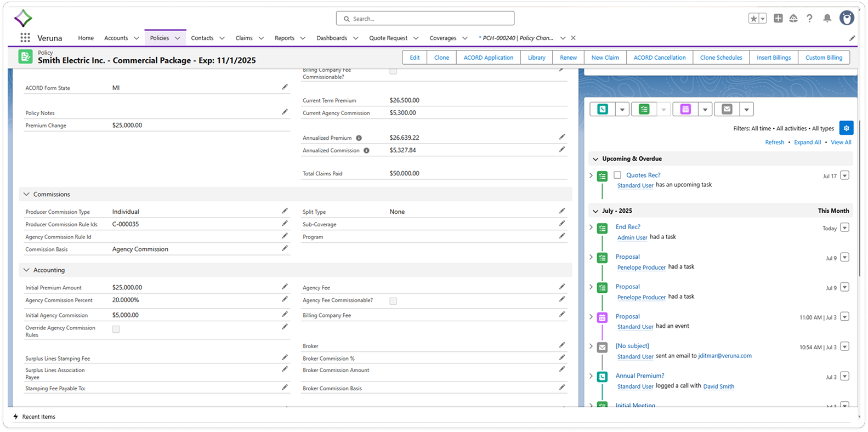Edit the Policy Notes field pencil

285,112
